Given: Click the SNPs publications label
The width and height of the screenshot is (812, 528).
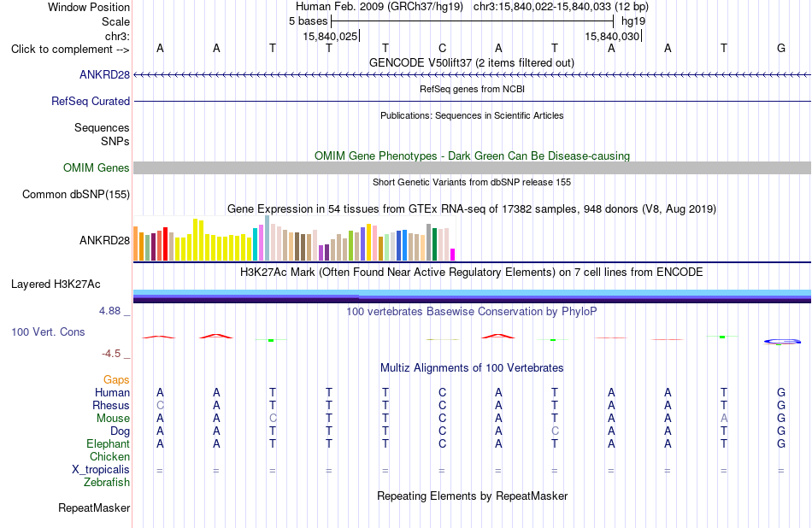Looking at the screenshot, I should click(115, 141).
